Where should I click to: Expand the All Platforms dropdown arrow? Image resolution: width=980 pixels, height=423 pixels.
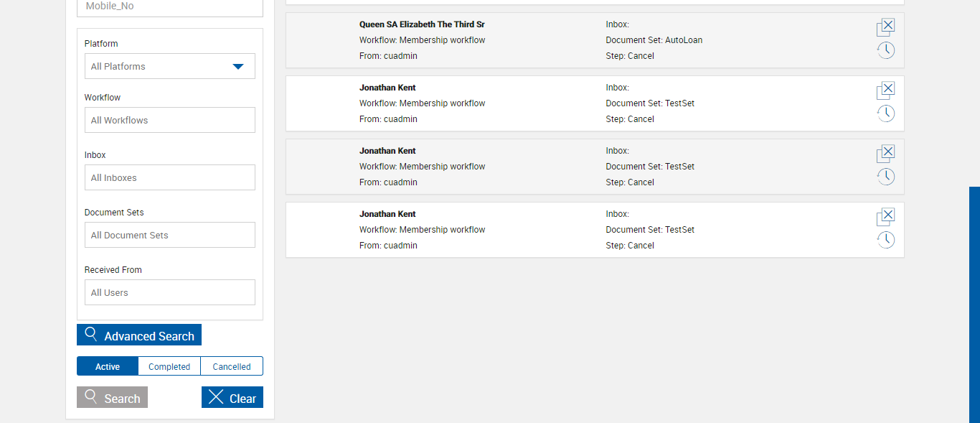(x=238, y=67)
